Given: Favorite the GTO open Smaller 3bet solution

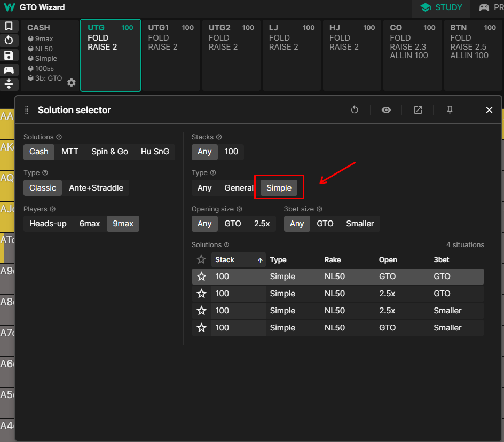Looking at the screenshot, I should pyautogui.click(x=201, y=328).
